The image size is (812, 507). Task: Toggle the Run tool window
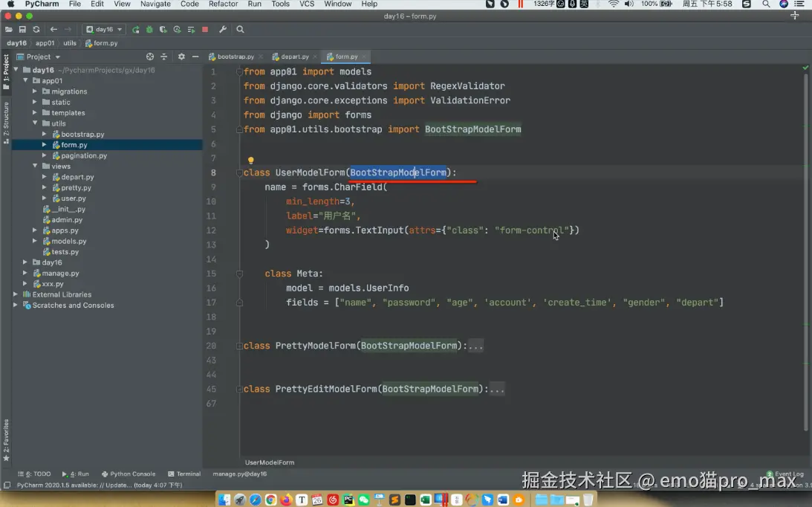[76, 474]
